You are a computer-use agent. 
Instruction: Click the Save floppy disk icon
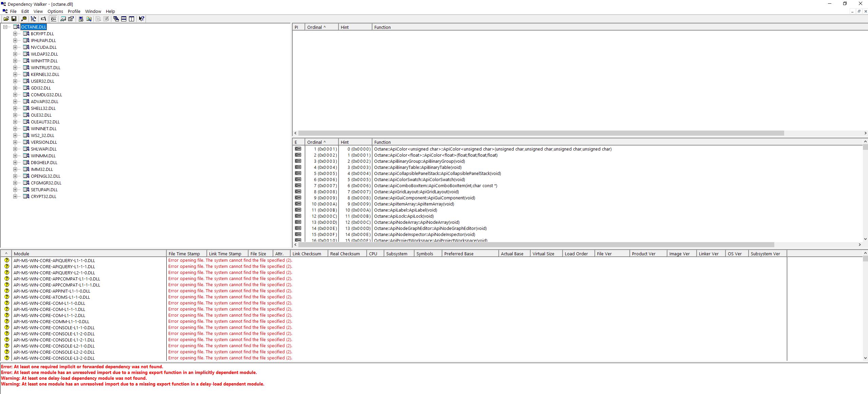click(14, 19)
